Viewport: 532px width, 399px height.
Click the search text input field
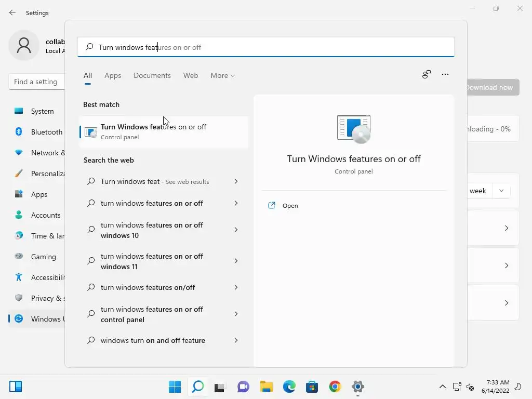click(x=265, y=47)
